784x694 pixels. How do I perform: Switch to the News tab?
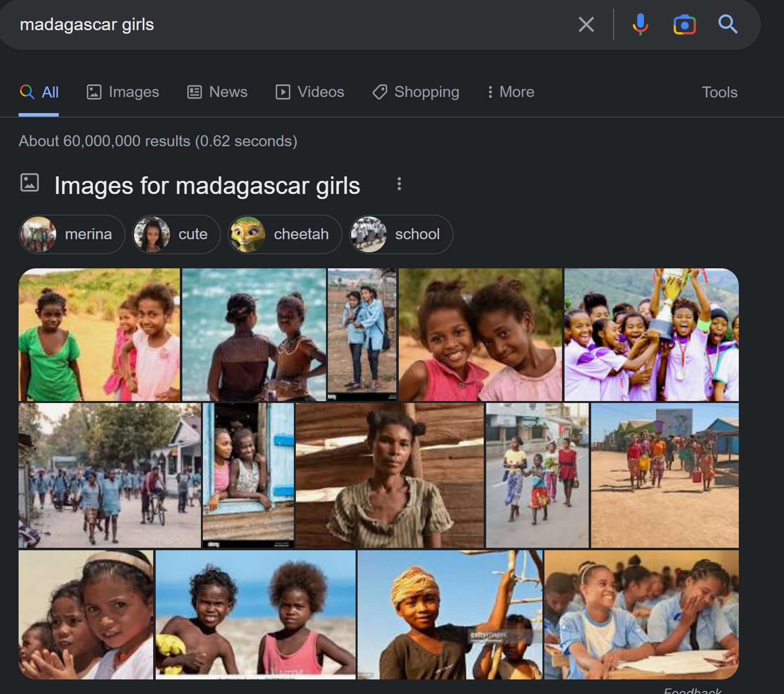[217, 92]
